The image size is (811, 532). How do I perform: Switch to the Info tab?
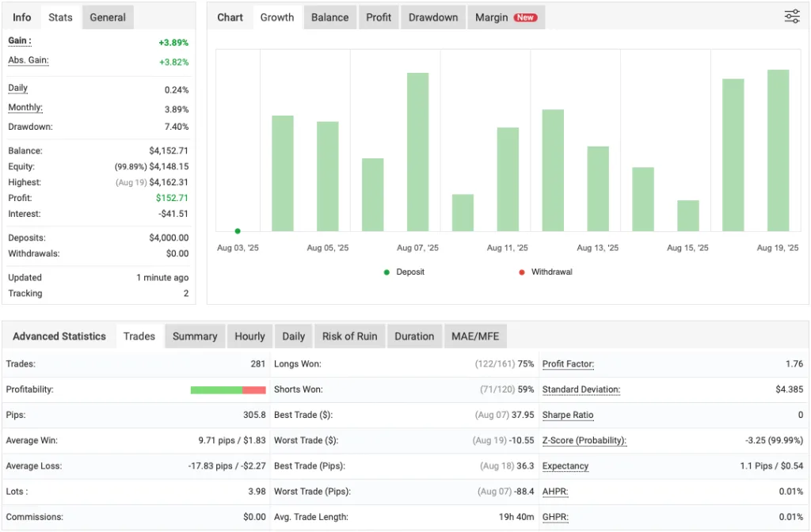click(21, 17)
